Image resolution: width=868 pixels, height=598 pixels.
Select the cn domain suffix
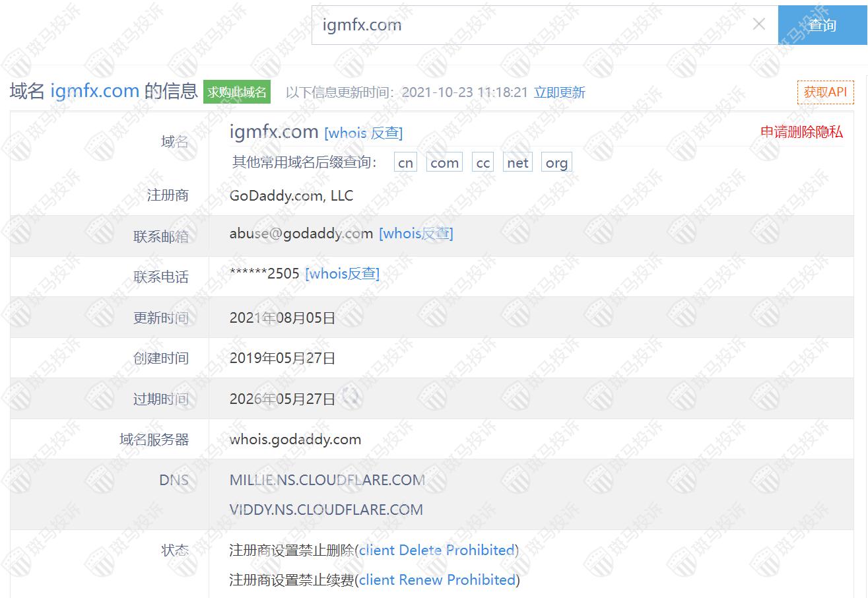point(405,163)
